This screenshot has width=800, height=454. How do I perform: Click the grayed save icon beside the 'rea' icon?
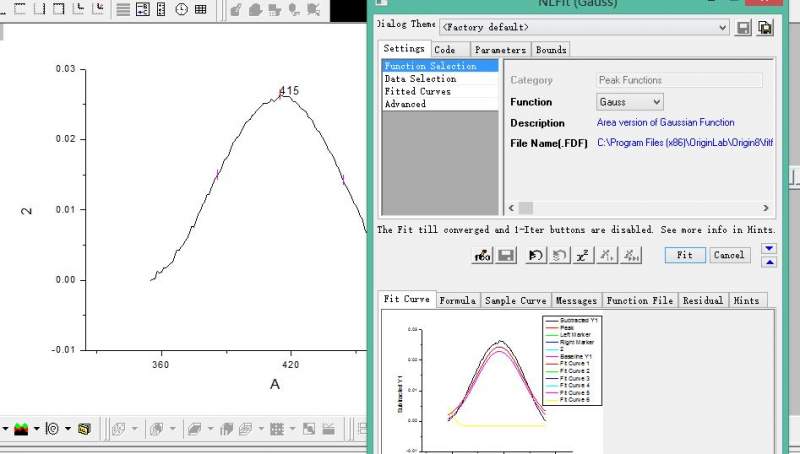click(x=506, y=256)
